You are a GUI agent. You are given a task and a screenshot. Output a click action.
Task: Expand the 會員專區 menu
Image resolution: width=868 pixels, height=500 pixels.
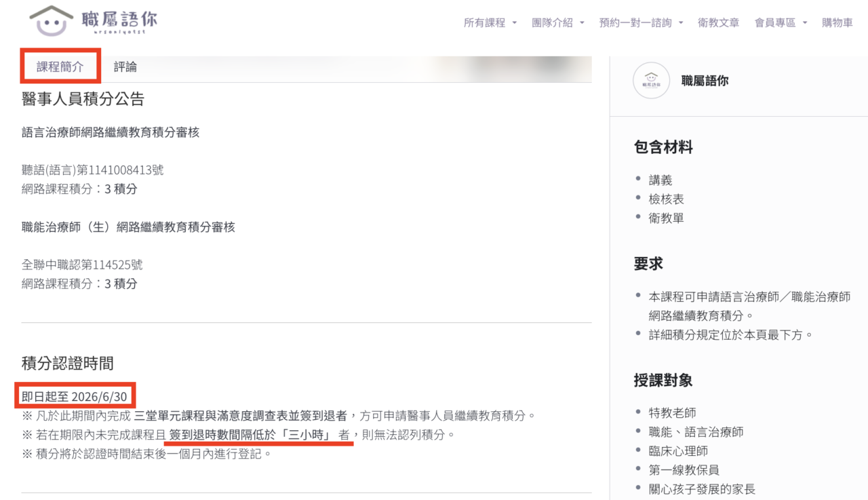[x=781, y=23]
